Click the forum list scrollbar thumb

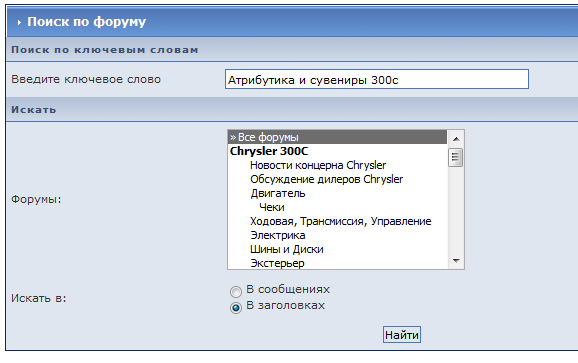click(456, 157)
